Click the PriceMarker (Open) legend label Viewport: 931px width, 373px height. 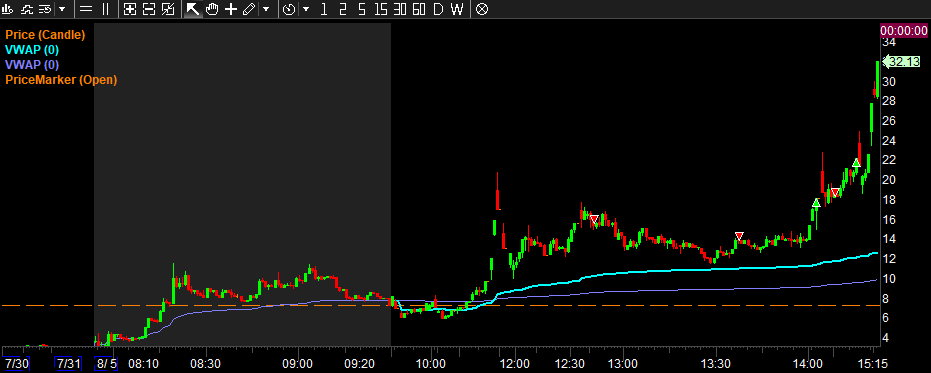61,80
